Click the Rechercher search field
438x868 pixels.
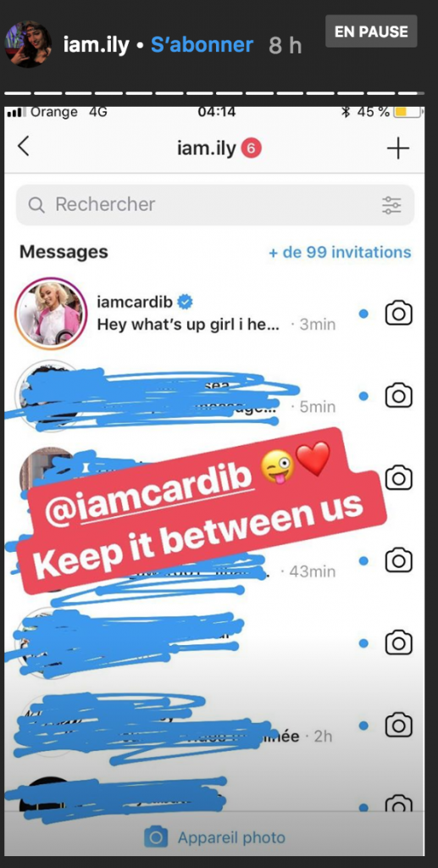(215, 205)
